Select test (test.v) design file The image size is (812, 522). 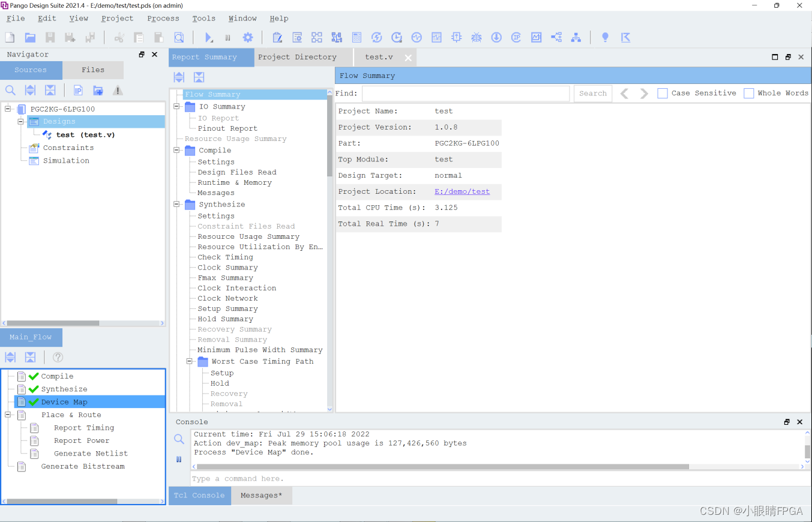coord(85,135)
